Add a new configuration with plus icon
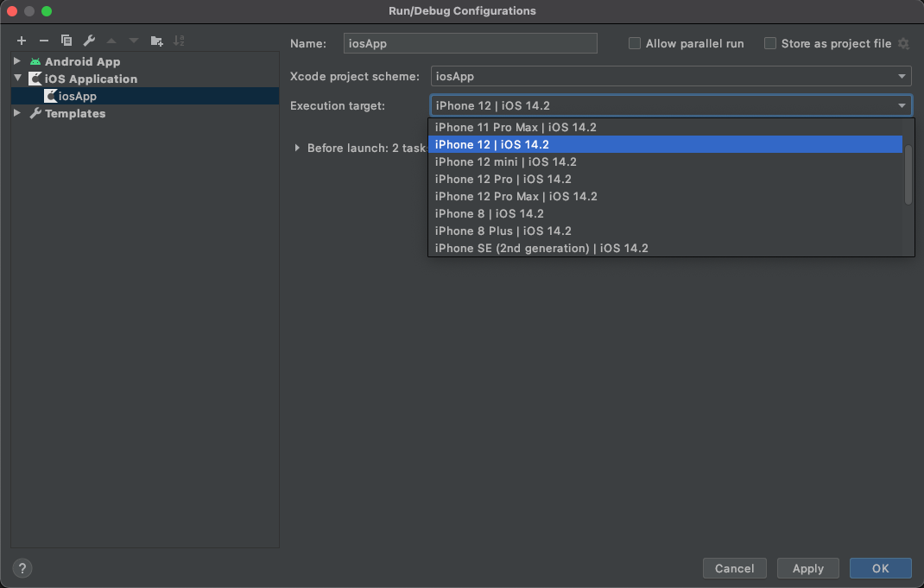 [22, 41]
